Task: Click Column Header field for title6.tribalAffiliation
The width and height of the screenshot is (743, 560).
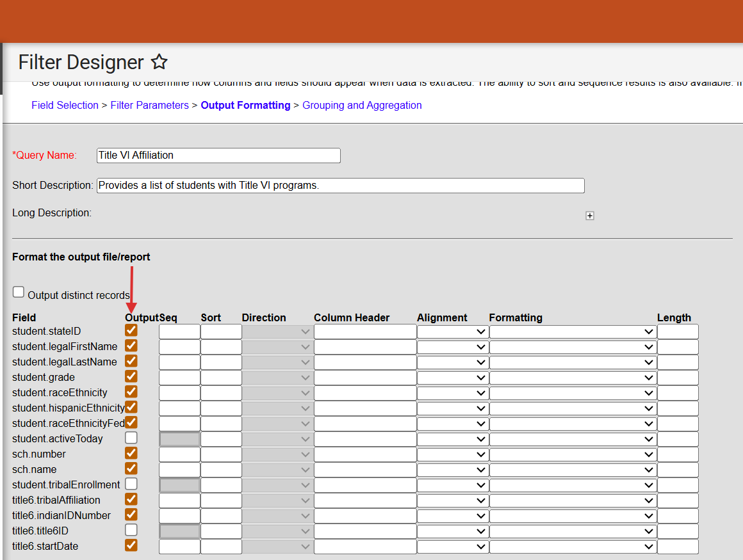Action: click(365, 501)
